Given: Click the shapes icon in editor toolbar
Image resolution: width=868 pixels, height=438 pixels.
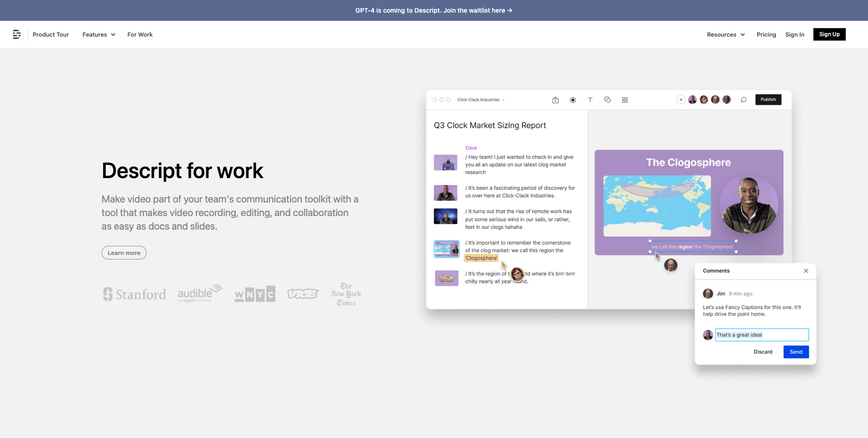Looking at the screenshot, I should tap(607, 100).
